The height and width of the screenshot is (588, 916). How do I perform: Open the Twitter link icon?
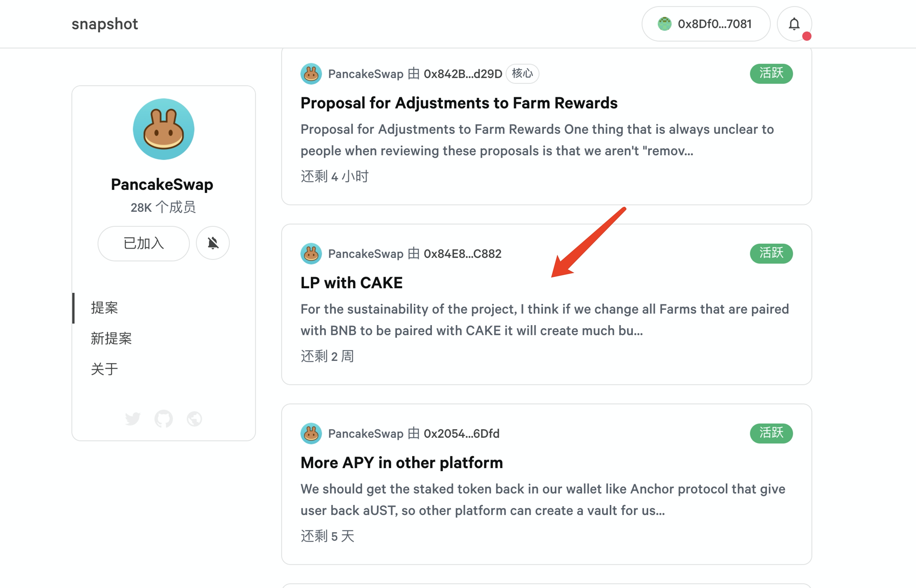(x=133, y=419)
